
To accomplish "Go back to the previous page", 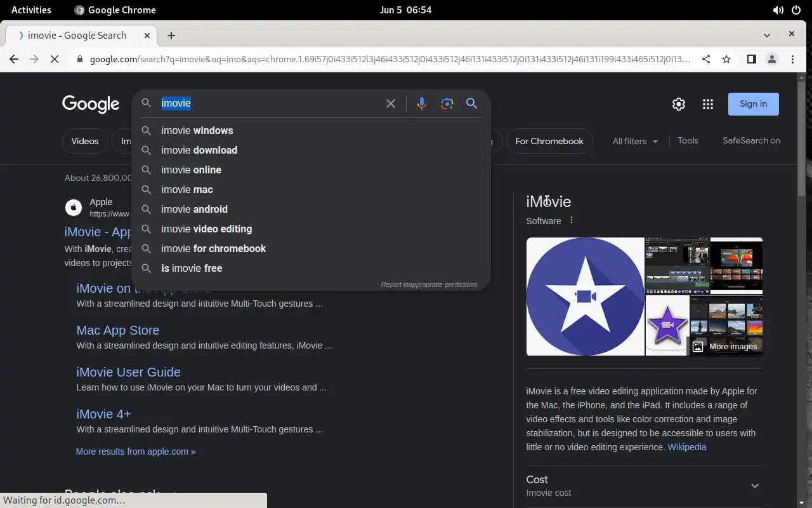I will (x=14, y=59).
